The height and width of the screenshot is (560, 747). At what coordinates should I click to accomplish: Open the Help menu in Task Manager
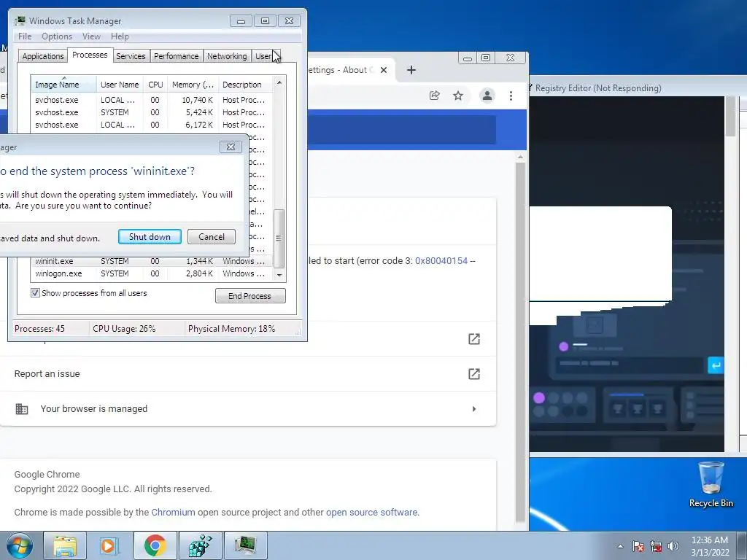coord(120,36)
